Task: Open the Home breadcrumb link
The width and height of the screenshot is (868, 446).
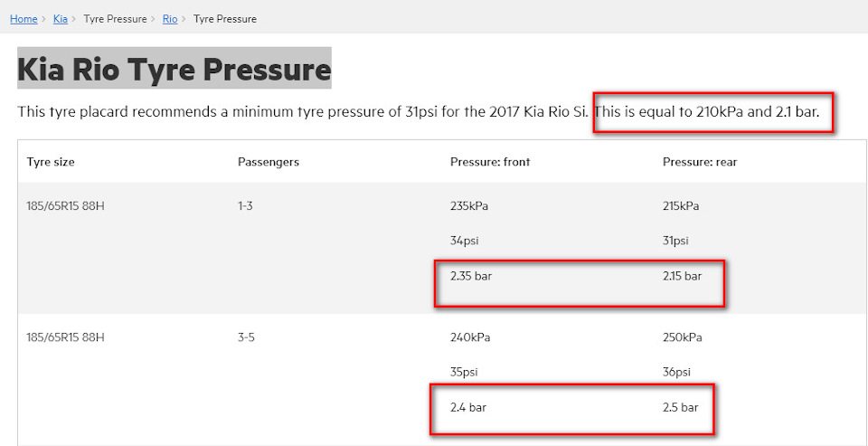Action: pos(24,19)
